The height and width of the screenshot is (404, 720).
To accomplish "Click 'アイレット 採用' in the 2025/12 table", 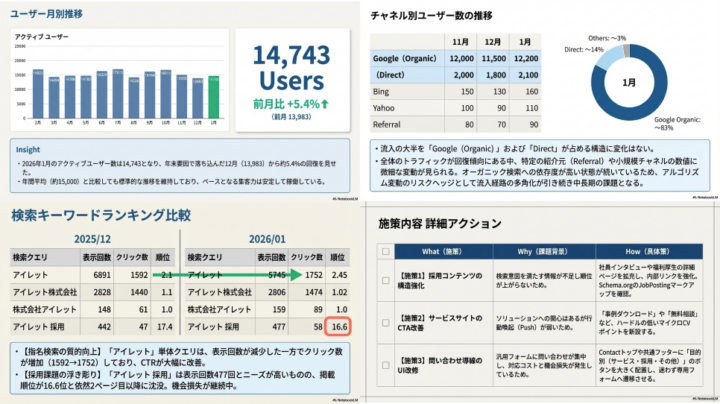I will 39,327.
